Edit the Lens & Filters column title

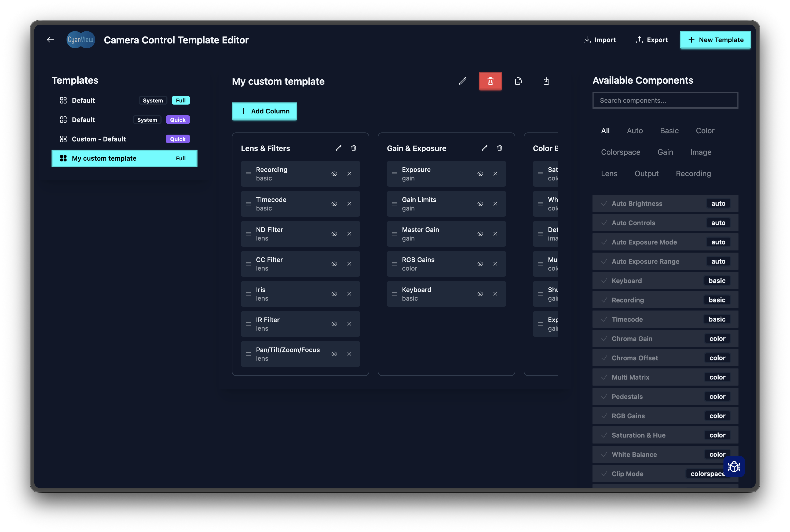[338, 148]
